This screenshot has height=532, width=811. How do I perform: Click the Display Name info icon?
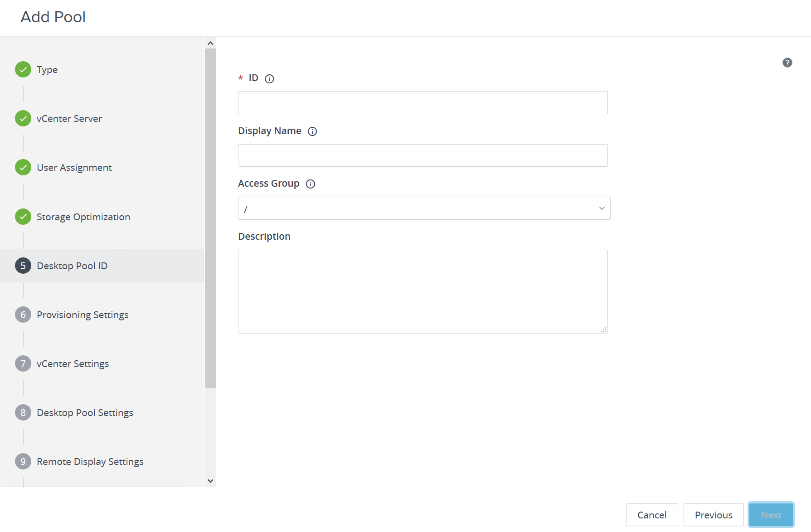coord(312,131)
